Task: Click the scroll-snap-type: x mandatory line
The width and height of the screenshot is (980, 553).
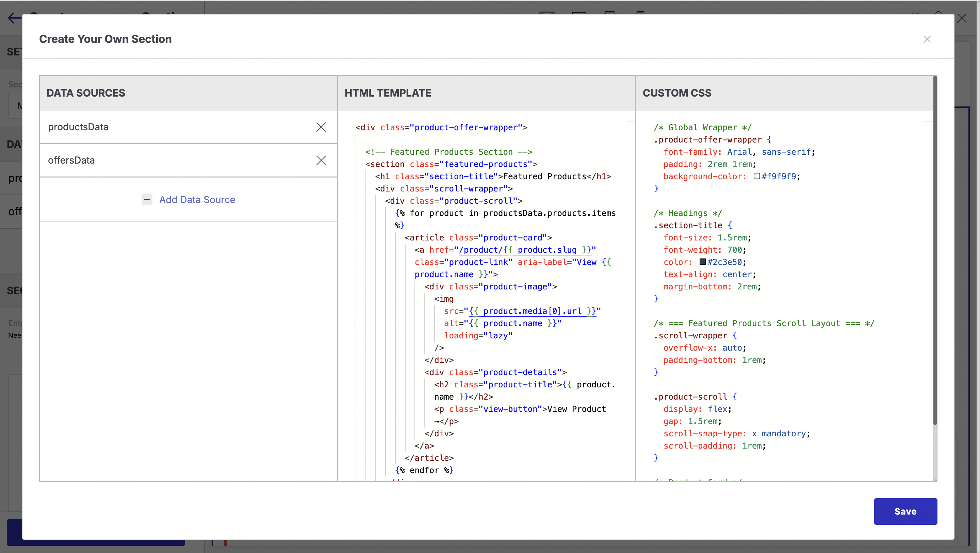Action: [x=736, y=433]
